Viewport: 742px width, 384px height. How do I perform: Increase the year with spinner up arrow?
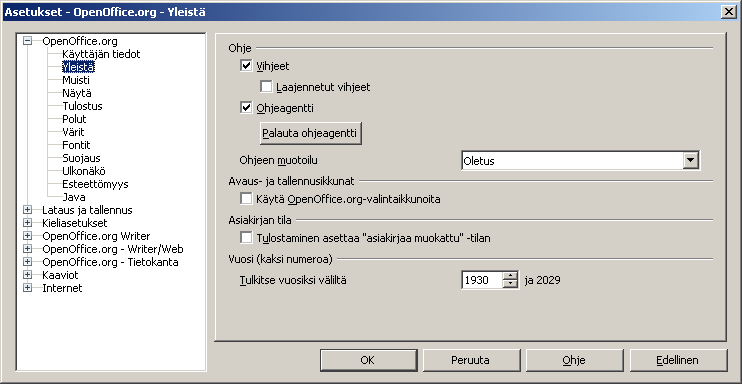click(510, 276)
